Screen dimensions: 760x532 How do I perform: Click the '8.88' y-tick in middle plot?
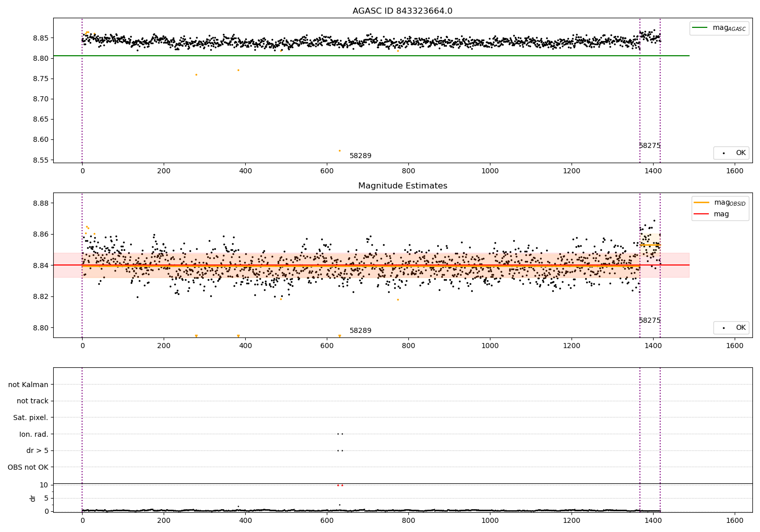[x=41, y=203]
